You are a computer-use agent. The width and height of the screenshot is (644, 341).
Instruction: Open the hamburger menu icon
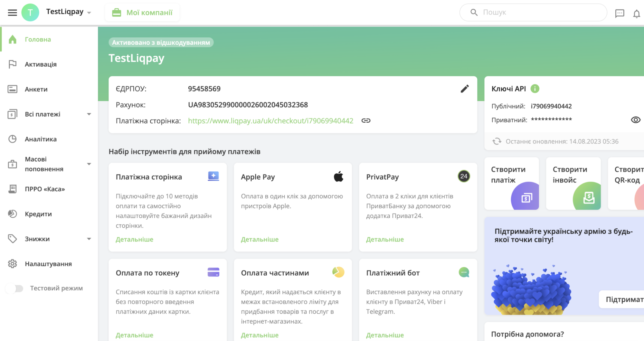(x=12, y=13)
